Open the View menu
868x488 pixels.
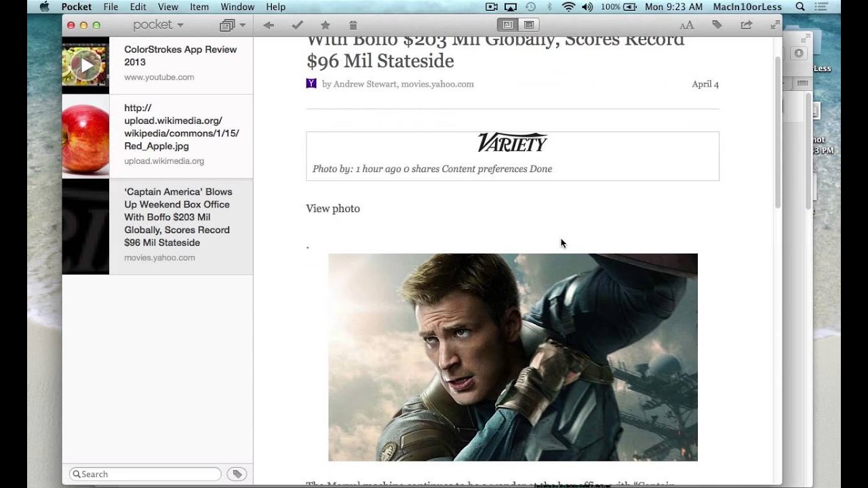pos(167,7)
